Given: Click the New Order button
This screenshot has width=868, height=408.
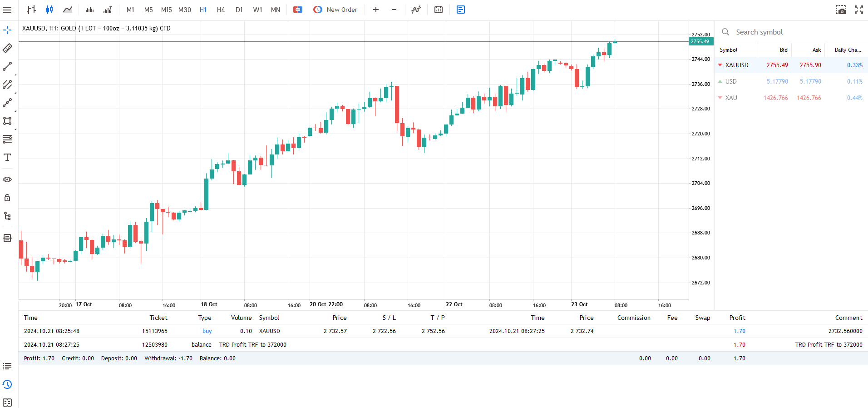Looking at the screenshot, I should coord(335,10).
